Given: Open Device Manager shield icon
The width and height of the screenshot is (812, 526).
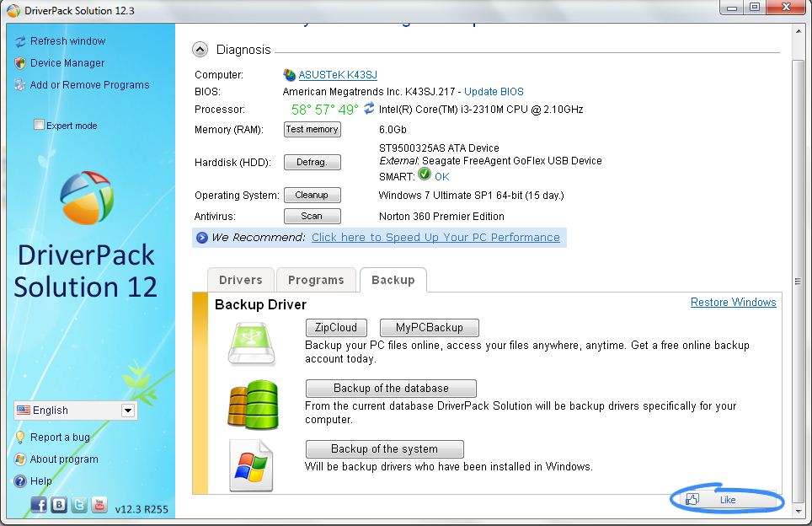Looking at the screenshot, I should 20,63.
